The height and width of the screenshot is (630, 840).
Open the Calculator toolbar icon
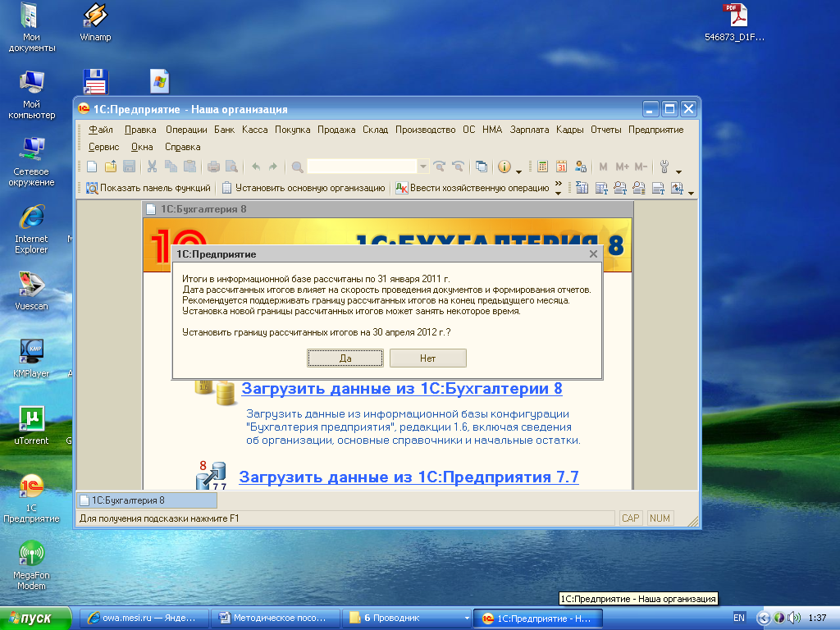[542, 167]
